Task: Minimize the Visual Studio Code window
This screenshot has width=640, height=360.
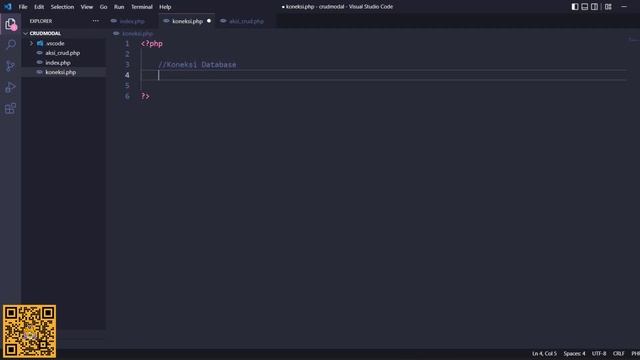Action: coord(624,7)
